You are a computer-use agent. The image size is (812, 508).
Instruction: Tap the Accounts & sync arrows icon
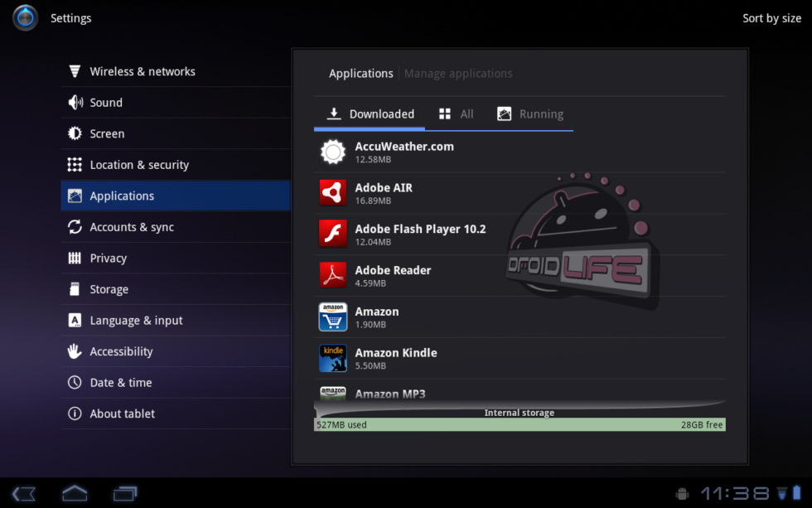click(75, 227)
